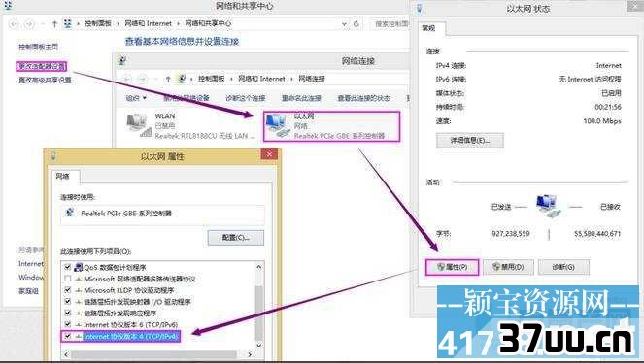
Task: Click the Microsoft LLDP protocol icon
Action: [79, 290]
